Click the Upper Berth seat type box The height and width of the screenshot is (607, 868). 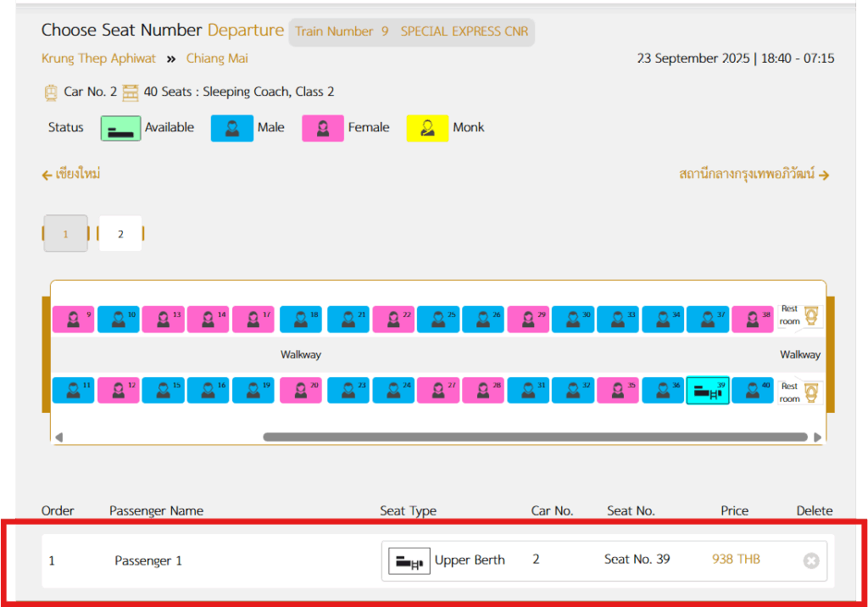coord(448,560)
